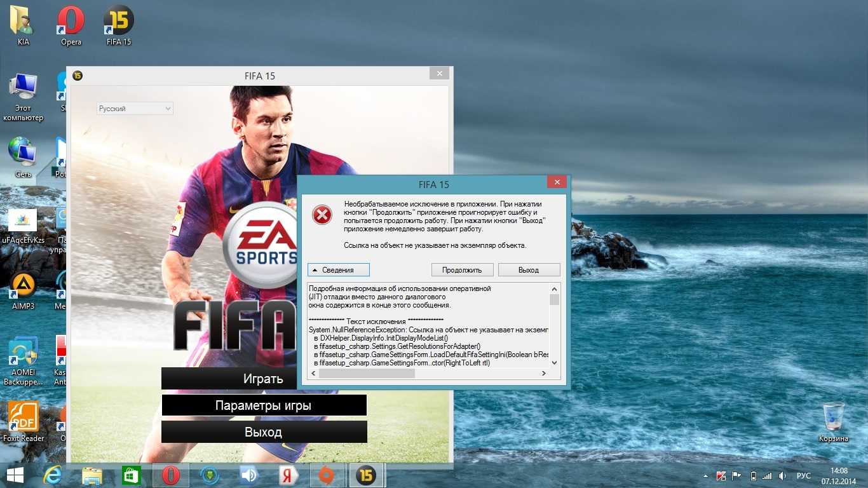
Task: Select the AIMP3 desktop shortcut
Action: pos(24,290)
